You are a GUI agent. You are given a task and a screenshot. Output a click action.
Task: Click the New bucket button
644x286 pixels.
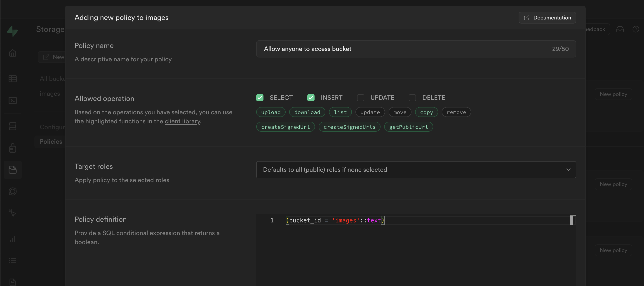[x=52, y=57]
